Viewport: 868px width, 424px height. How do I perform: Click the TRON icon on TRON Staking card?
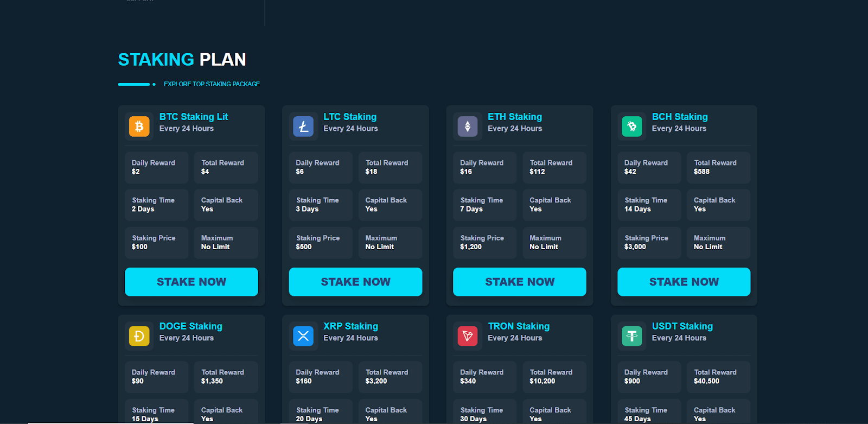pos(468,336)
